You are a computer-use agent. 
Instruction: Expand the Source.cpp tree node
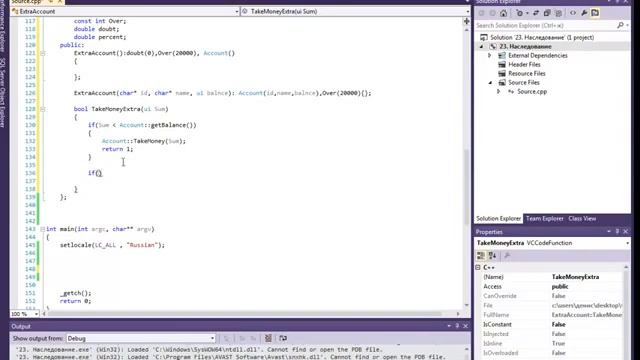click(499, 91)
